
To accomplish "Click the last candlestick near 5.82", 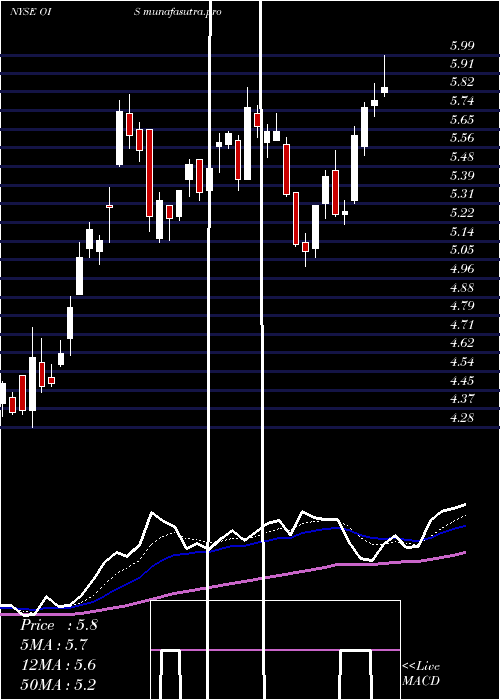I will click(x=384, y=90).
